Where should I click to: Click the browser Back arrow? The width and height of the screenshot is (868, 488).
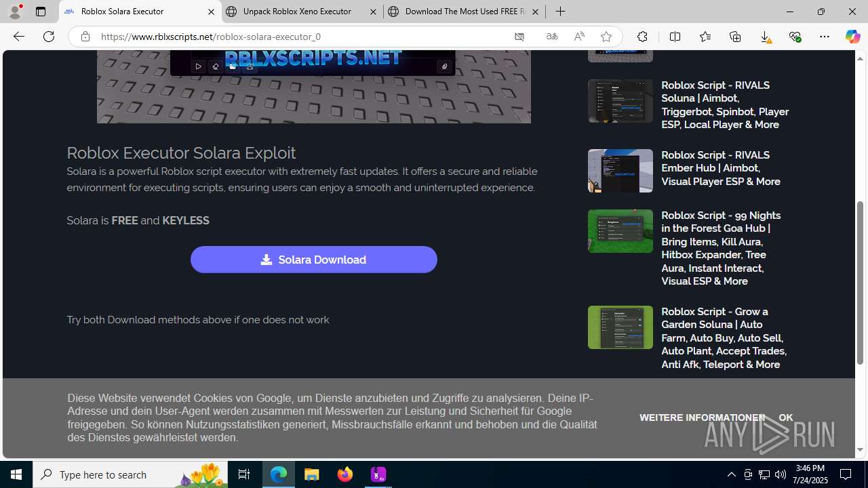(x=19, y=37)
